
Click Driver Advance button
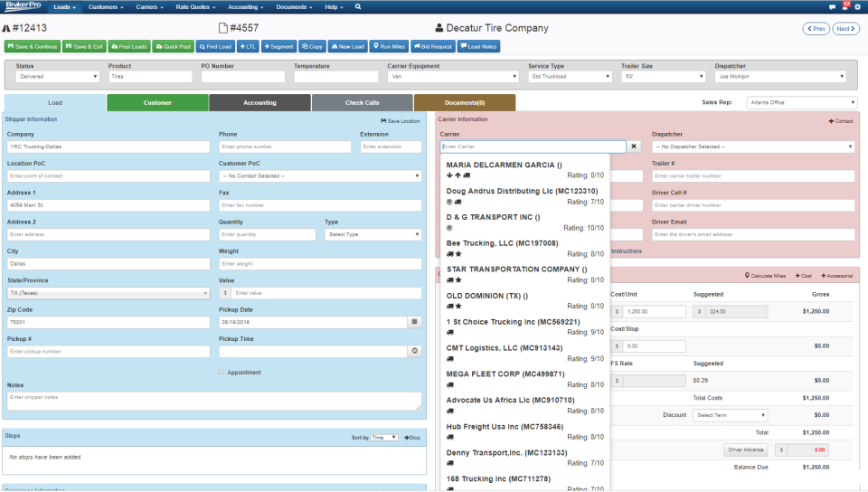coord(746,449)
